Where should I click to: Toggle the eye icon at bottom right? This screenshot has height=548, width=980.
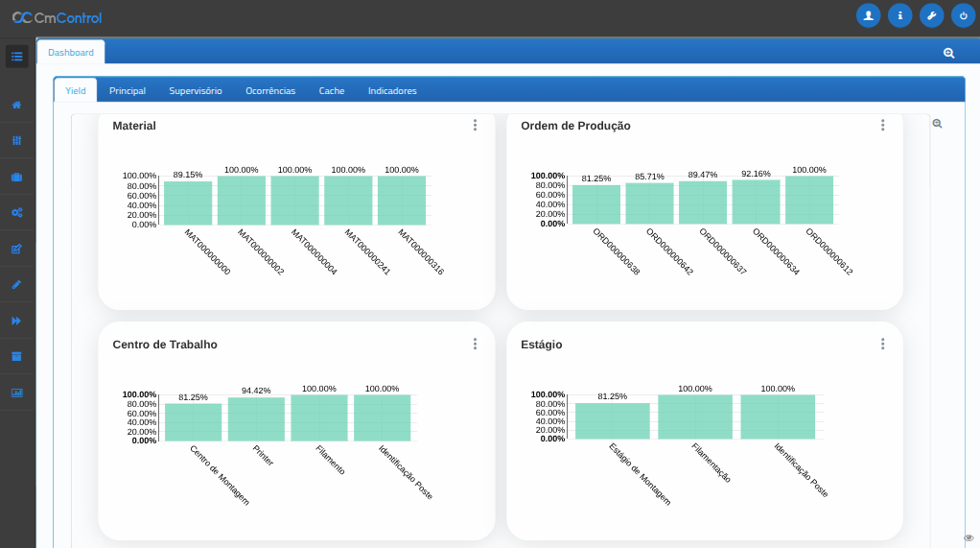pos(968,537)
